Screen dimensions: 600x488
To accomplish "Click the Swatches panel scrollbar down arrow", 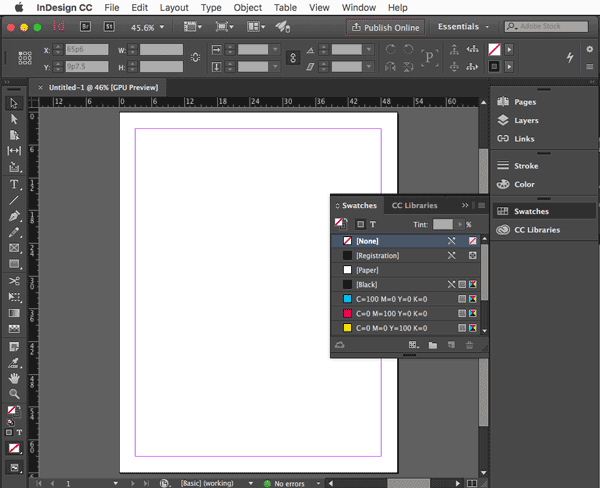I will [484, 331].
